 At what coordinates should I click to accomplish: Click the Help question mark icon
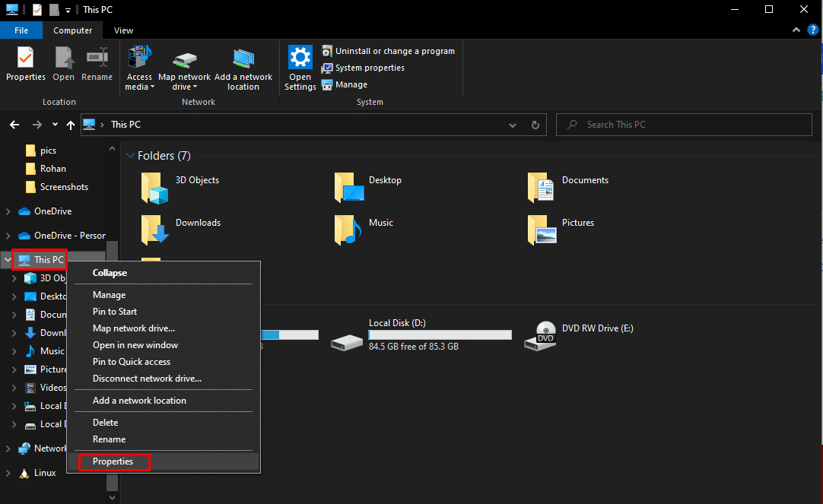pyautogui.click(x=813, y=30)
